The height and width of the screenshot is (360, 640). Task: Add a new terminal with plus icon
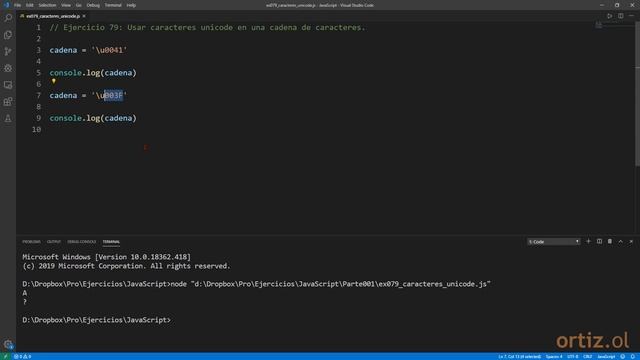click(588, 241)
